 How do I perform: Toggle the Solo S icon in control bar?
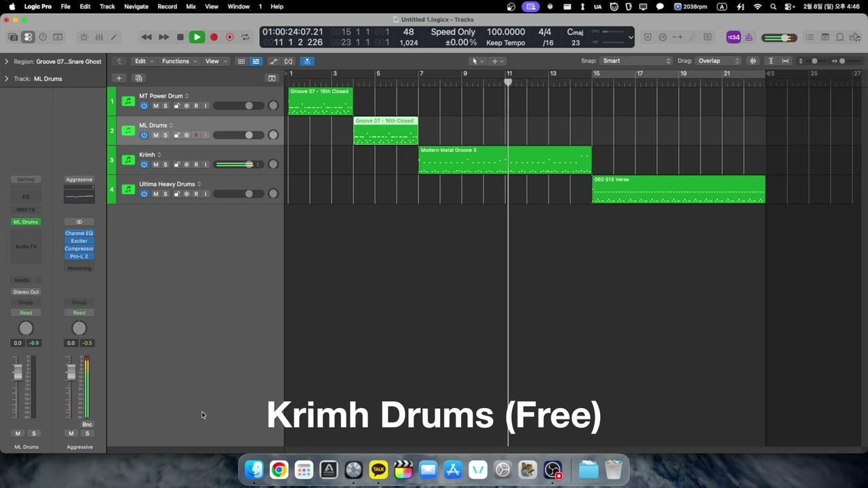[x=707, y=37]
